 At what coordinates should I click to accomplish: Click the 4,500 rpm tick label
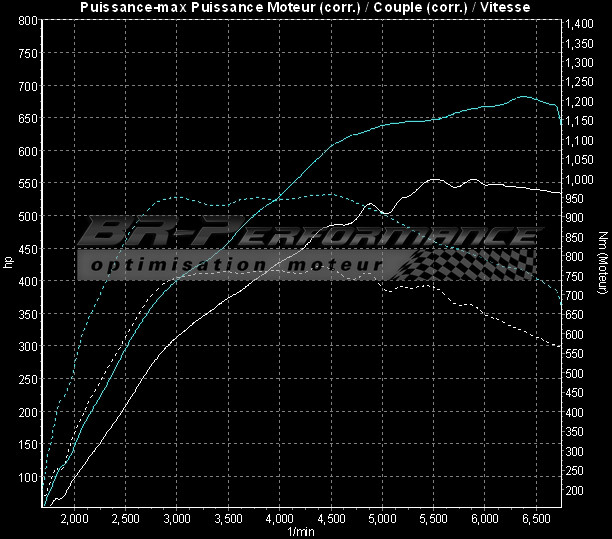coord(331,520)
